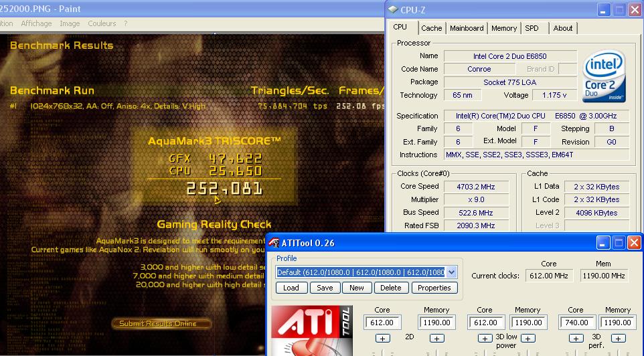Increase 3D low power Core with plus

click(x=485, y=339)
